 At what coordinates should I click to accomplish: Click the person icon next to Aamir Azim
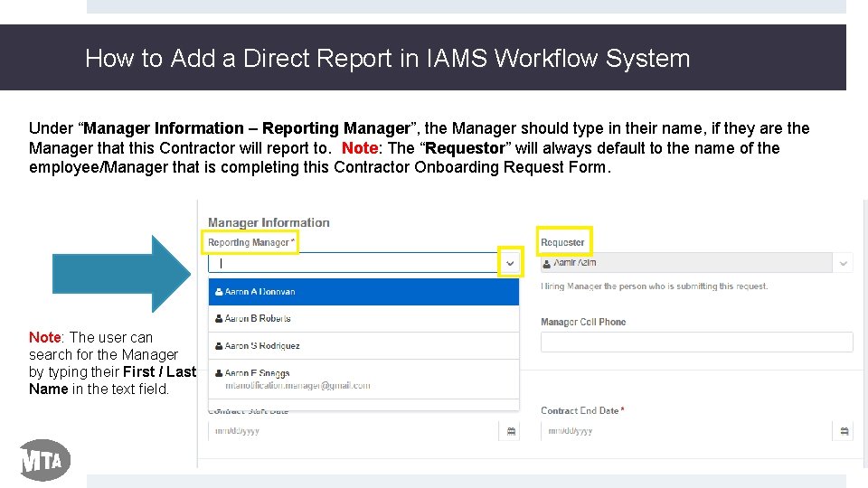[x=546, y=263]
